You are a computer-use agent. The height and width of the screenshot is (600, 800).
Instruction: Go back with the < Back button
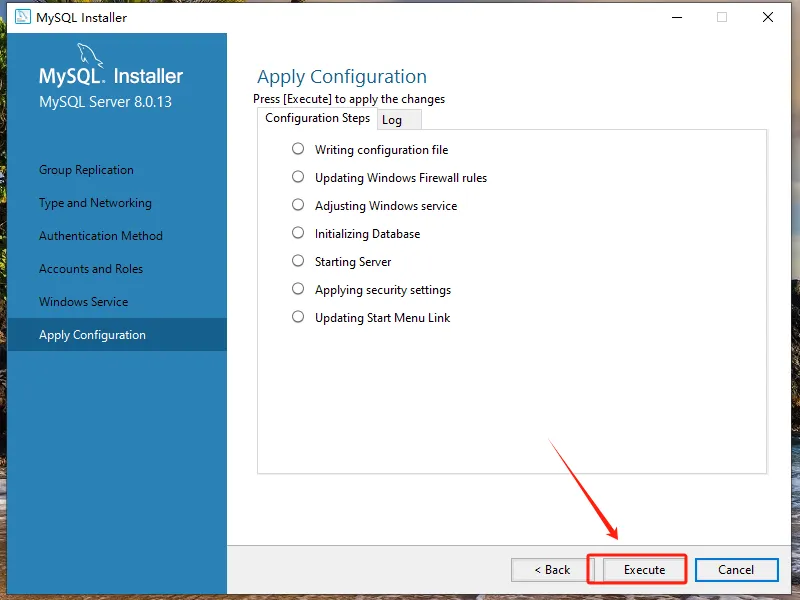point(552,570)
